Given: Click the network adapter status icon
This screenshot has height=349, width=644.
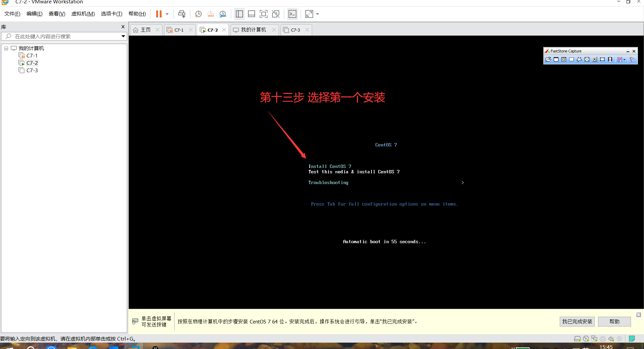Looking at the screenshot, I should (594, 339).
